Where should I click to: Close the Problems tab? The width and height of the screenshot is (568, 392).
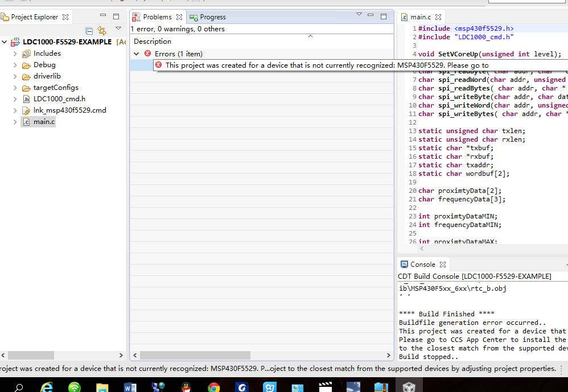coord(179,17)
